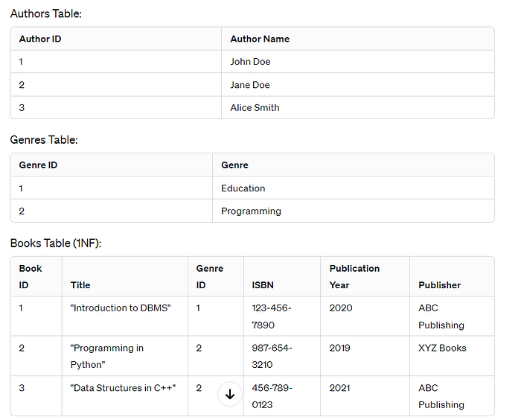This screenshot has height=420, width=521.
Task: Select the "John Doe" author cell
Action: [x=250, y=62]
